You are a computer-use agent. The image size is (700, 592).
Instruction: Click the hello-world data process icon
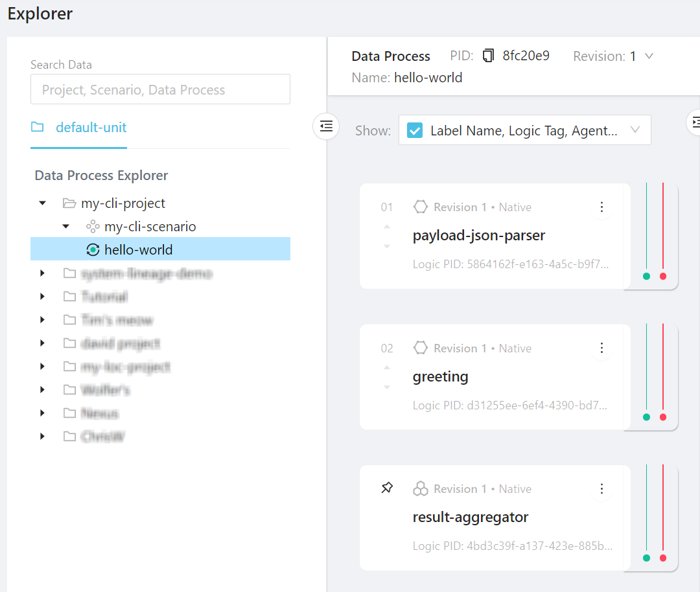[x=93, y=250]
